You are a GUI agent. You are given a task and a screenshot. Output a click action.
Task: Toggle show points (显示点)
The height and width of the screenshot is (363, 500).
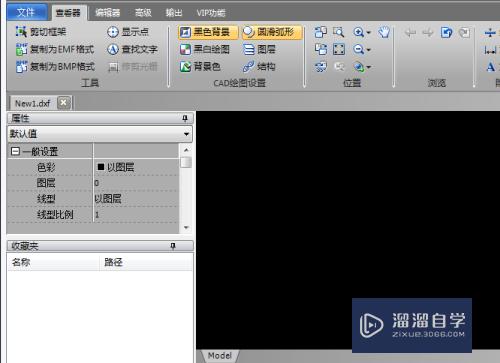tap(128, 32)
